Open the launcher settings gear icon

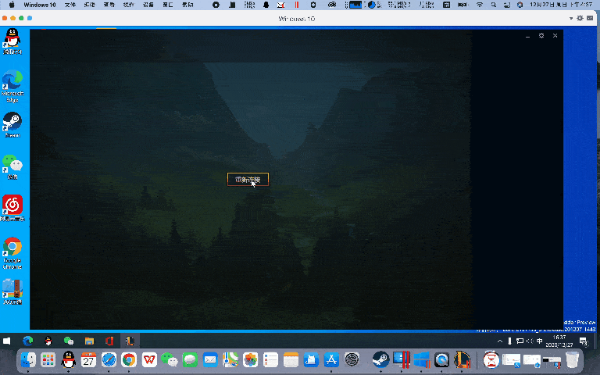[x=541, y=36]
